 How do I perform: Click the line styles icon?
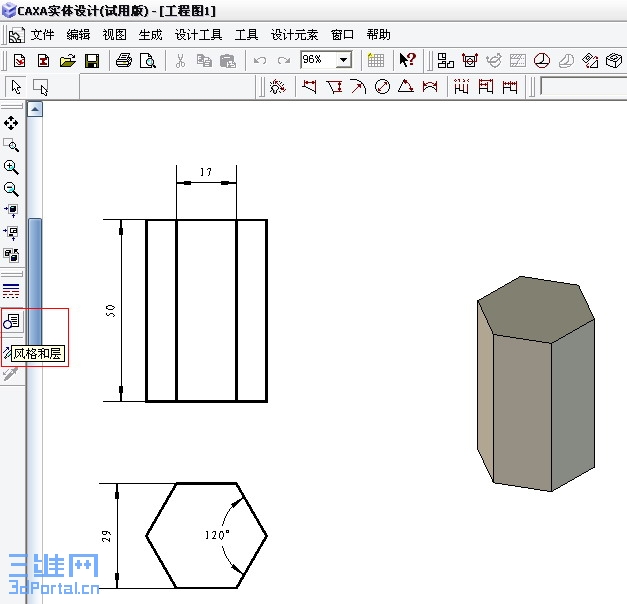[11, 291]
